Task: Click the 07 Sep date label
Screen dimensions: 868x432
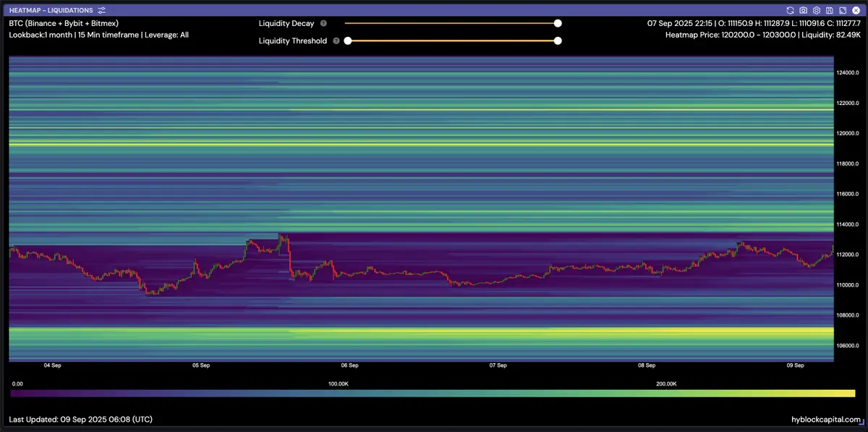Action: click(x=498, y=365)
